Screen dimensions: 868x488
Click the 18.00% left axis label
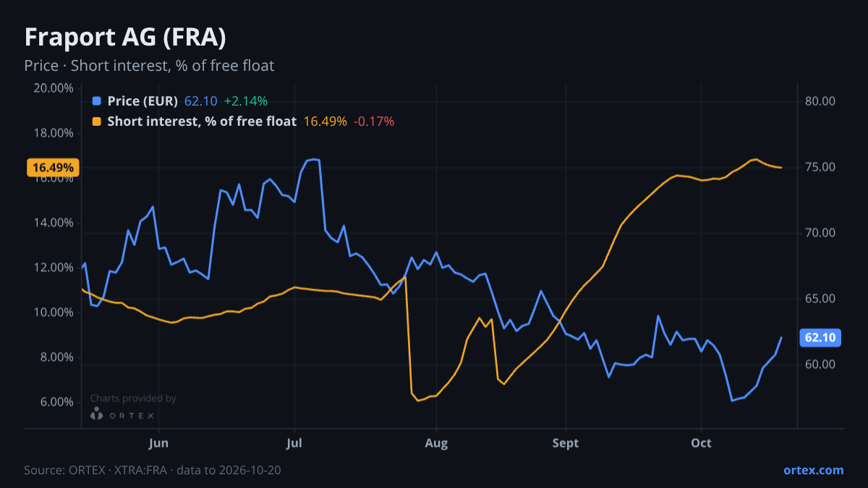53,133
